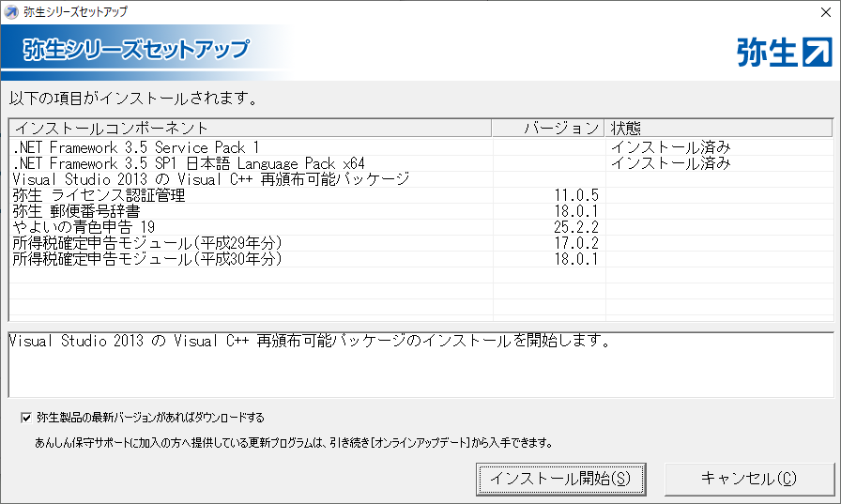Click the setup icon in title bar
The image size is (841, 504).
[x=10, y=11]
